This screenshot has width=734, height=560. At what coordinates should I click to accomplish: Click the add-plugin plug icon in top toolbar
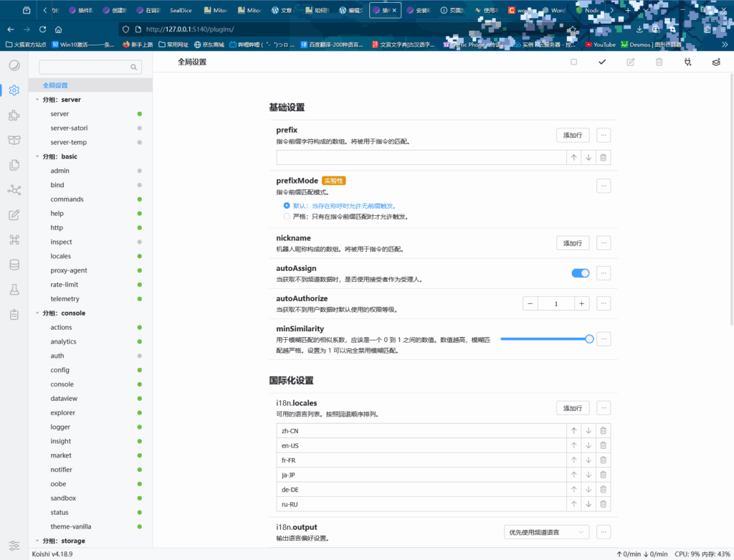[x=687, y=62]
